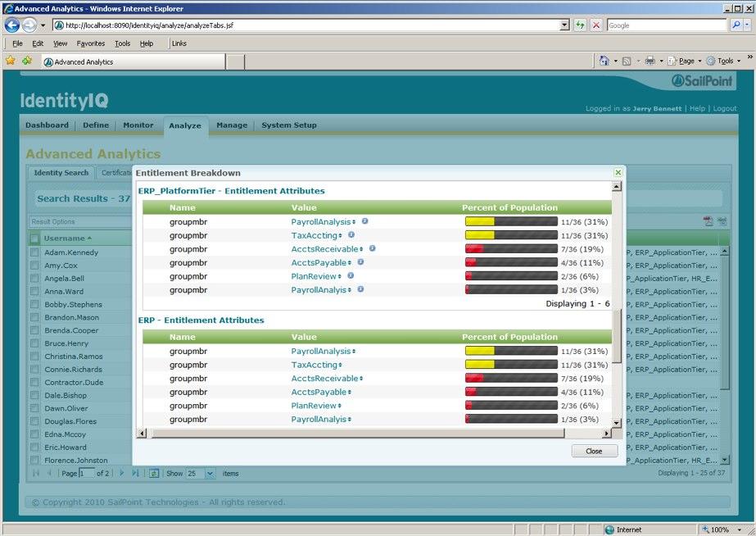Click the page number input field
The image size is (756, 536).
click(87, 473)
